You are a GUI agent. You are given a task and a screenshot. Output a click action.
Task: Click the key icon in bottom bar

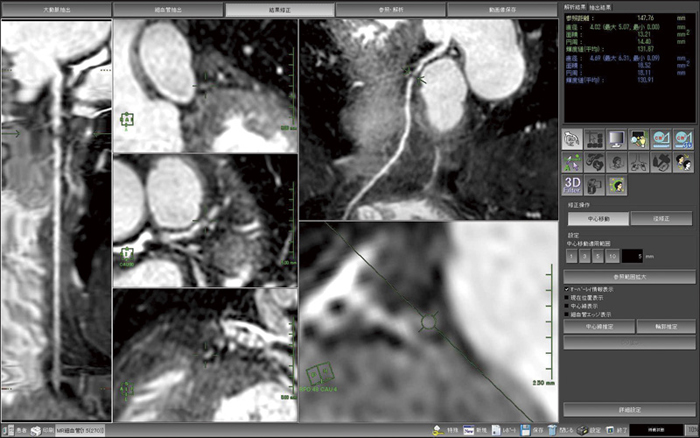(x=438, y=430)
